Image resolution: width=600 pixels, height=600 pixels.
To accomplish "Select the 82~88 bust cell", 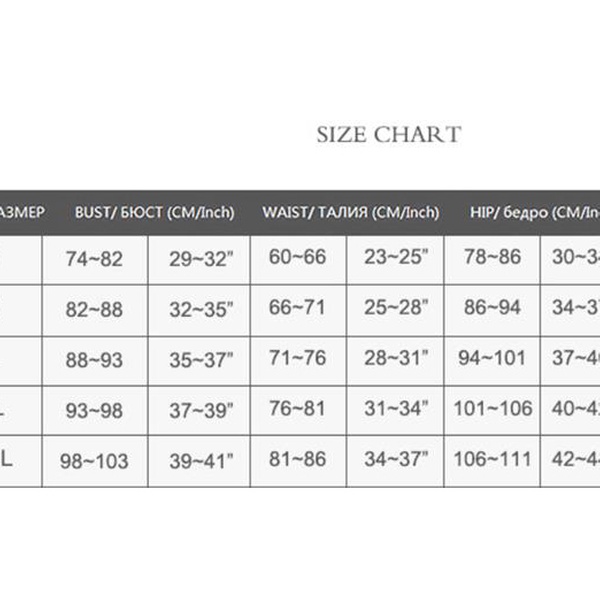I will [x=93, y=310].
